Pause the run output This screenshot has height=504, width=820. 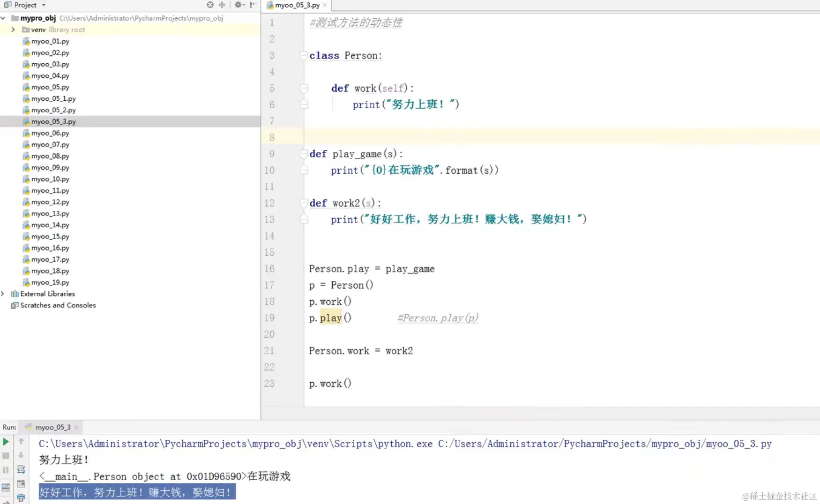click(6, 470)
